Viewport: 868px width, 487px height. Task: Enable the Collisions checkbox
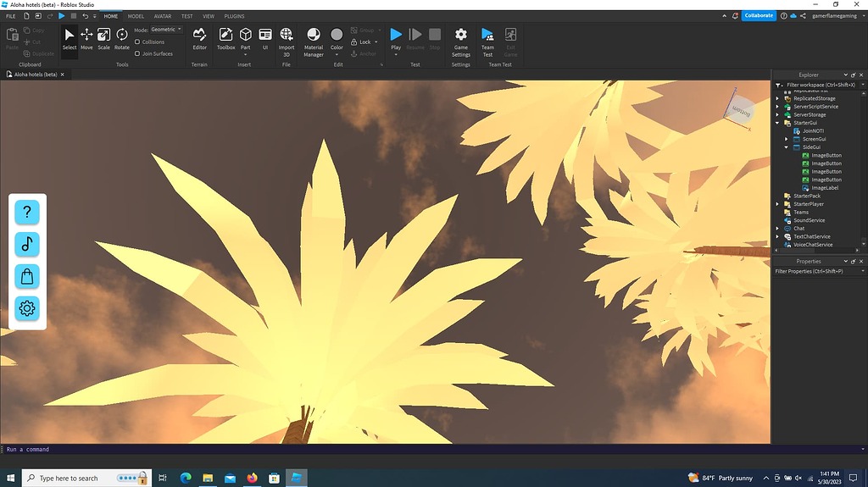[137, 42]
